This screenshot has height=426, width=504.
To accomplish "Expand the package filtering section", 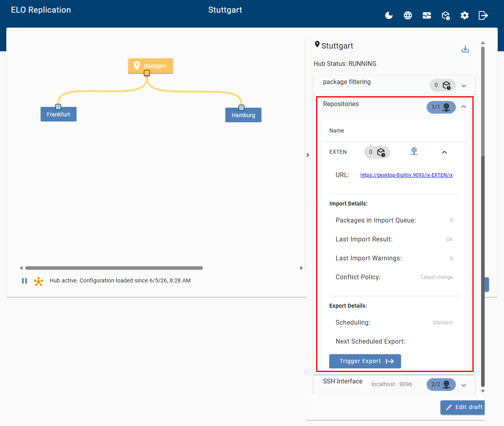I will coord(464,86).
